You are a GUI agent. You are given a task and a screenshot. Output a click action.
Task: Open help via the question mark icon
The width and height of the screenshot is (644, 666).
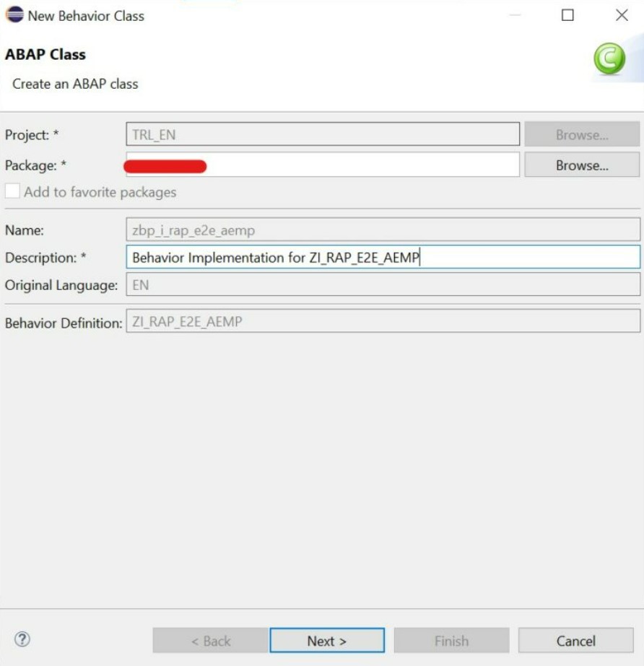pyautogui.click(x=22, y=639)
